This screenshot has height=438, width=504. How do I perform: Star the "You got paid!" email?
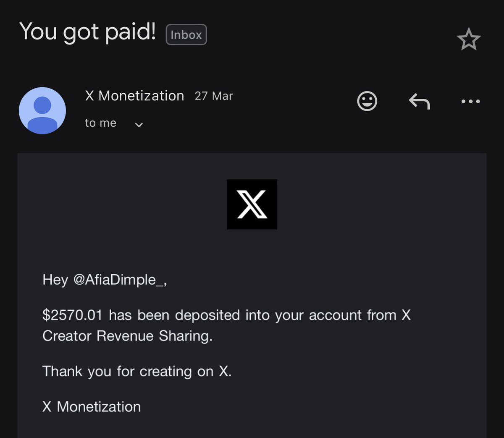pos(468,39)
